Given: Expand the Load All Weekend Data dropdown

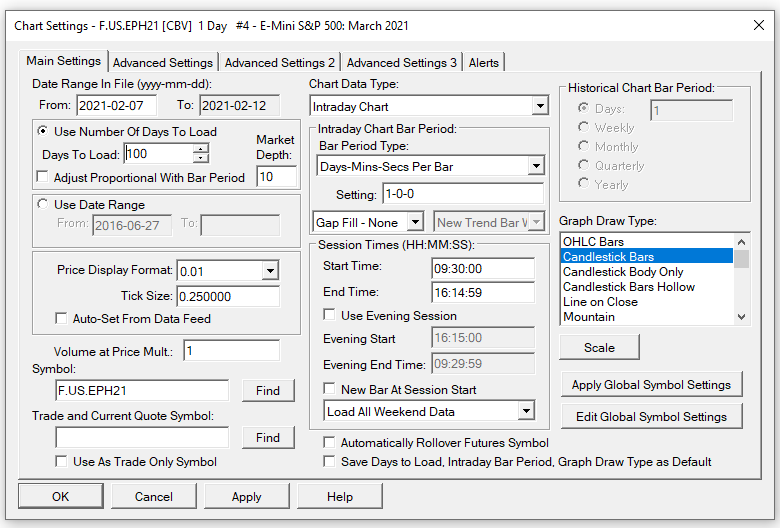Looking at the screenshot, I should click(x=526, y=411).
